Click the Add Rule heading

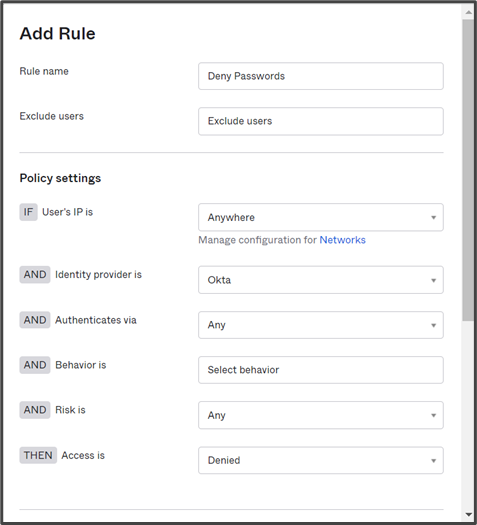[x=58, y=33]
